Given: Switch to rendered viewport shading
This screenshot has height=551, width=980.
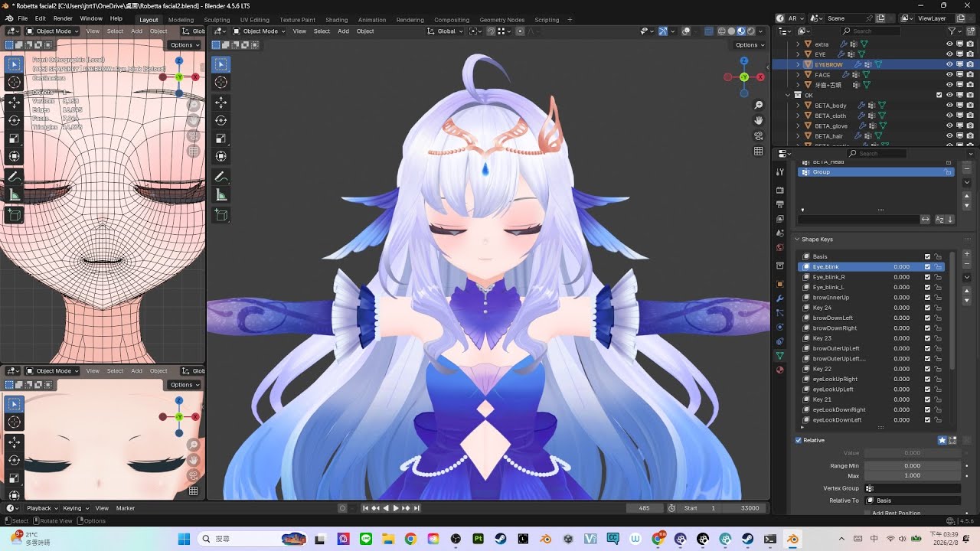Looking at the screenshot, I should (x=750, y=31).
